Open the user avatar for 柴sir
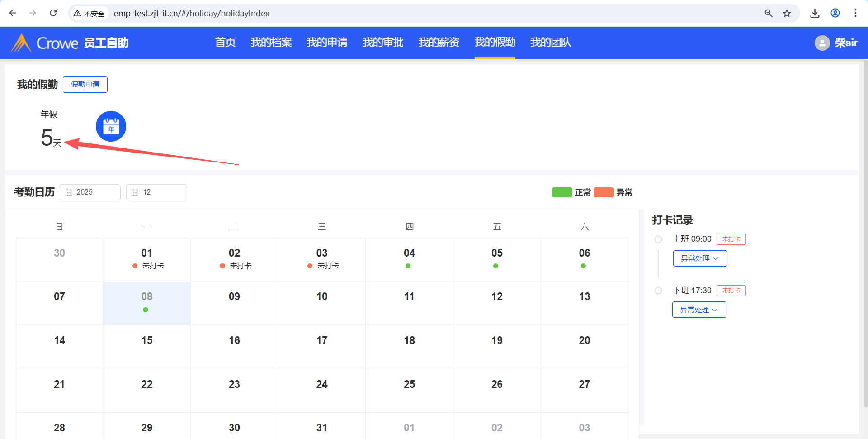The height and width of the screenshot is (439, 868). click(x=822, y=43)
